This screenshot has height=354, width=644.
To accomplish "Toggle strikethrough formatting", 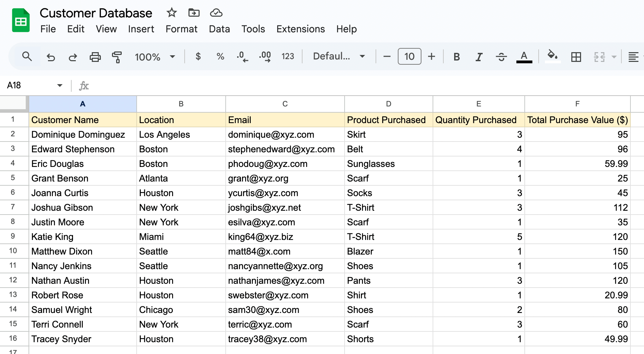I will [x=501, y=56].
